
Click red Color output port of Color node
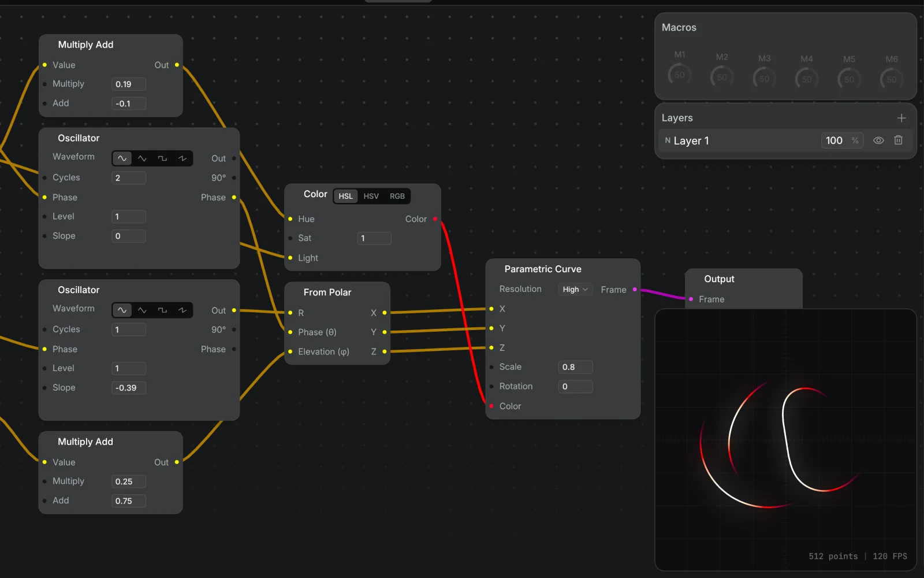tap(435, 219)
